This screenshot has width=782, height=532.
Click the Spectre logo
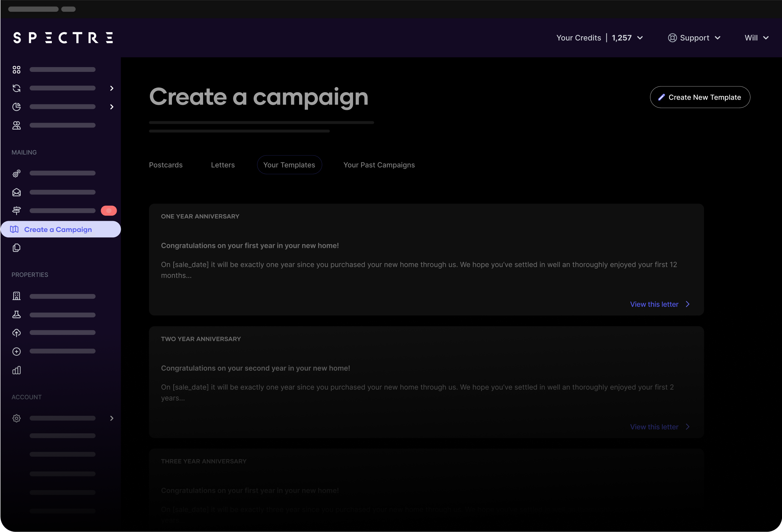[x=63, y=38]
